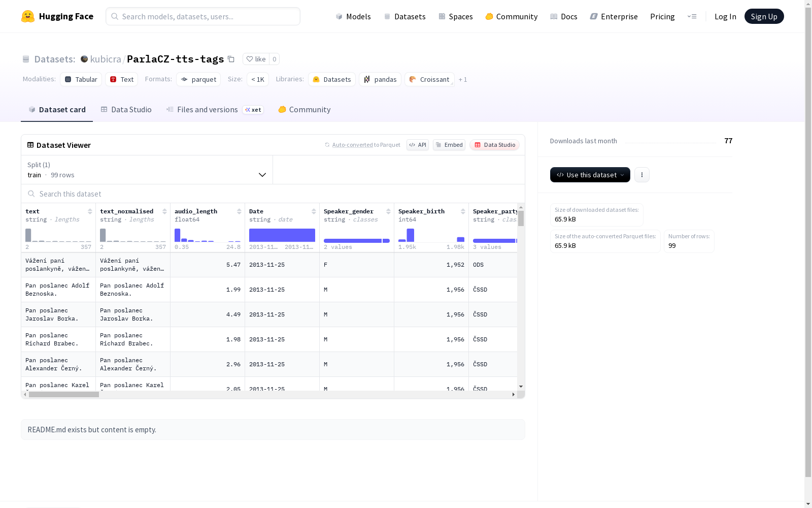Focus the Search models, datasets, users field
This screenshot has height=508, width=812.
[x=203, y=16]
